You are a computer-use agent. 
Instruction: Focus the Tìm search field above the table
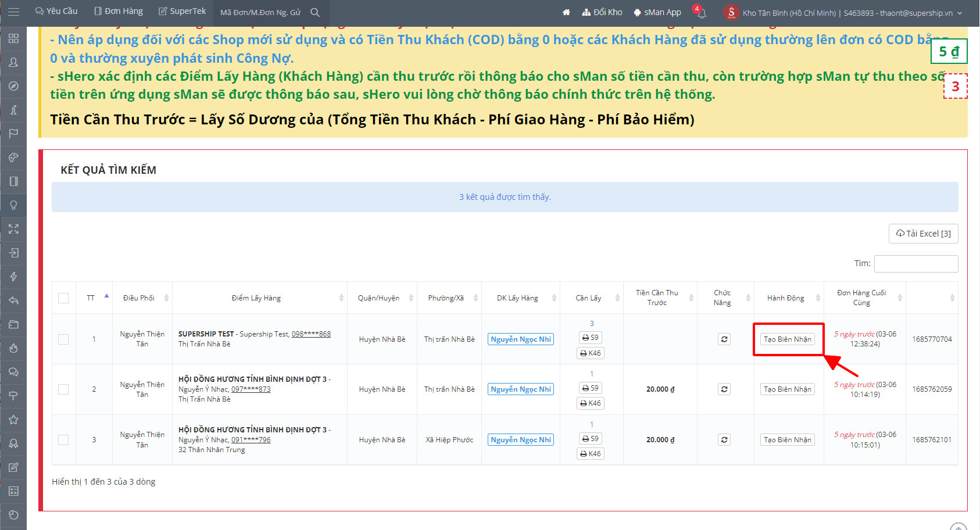click(916, 264)
